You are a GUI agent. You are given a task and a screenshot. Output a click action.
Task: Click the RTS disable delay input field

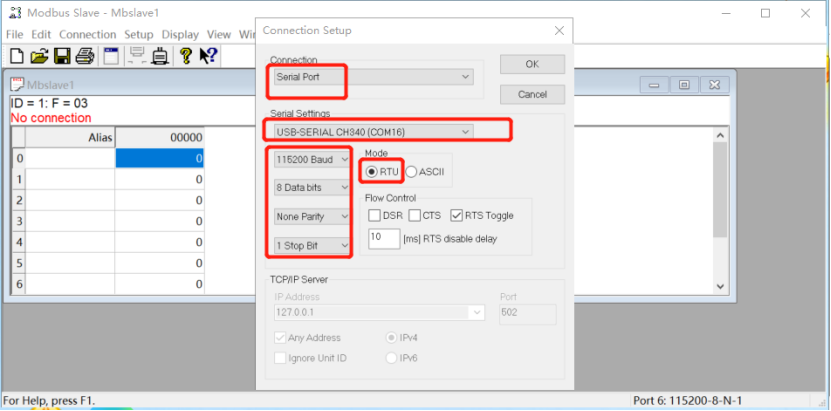pos(382,238)
